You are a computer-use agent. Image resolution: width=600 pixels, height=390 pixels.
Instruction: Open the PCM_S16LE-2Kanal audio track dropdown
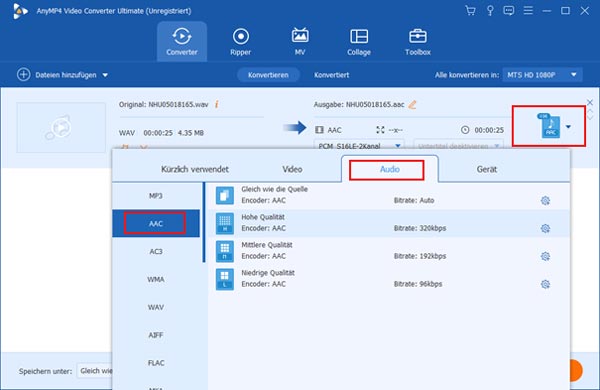tap(358, 146)
